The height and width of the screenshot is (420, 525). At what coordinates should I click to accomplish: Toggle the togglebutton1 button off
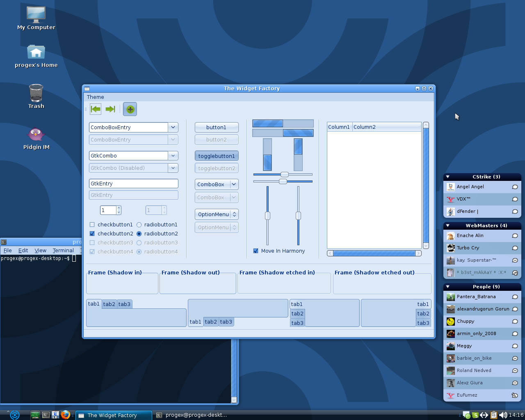click(217, 156)
